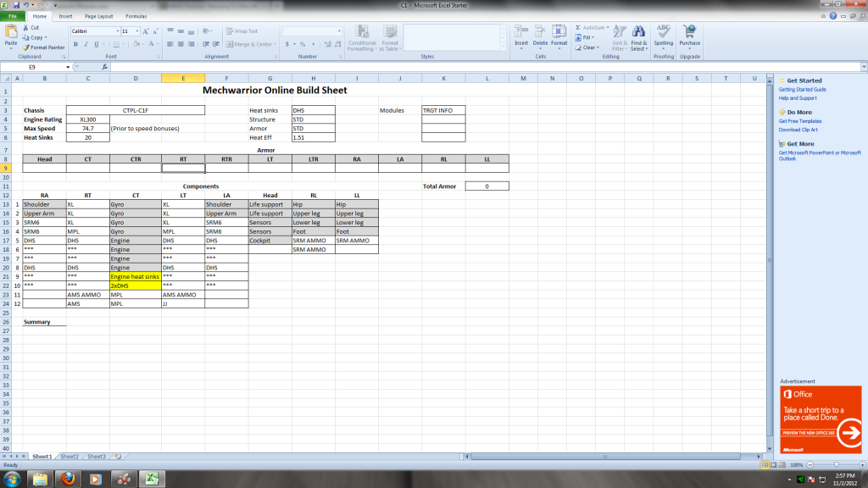Viewport: 868px width, 488px height.
Task: Click the Accounting Number Format dollar icon
Action: click(287, 44)
